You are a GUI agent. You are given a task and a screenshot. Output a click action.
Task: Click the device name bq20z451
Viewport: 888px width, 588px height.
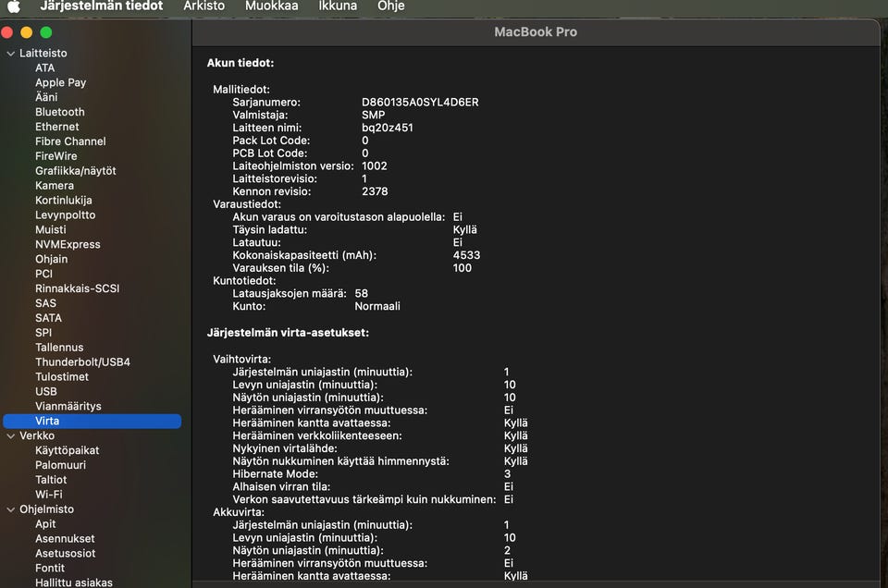(x=388, y=128)
